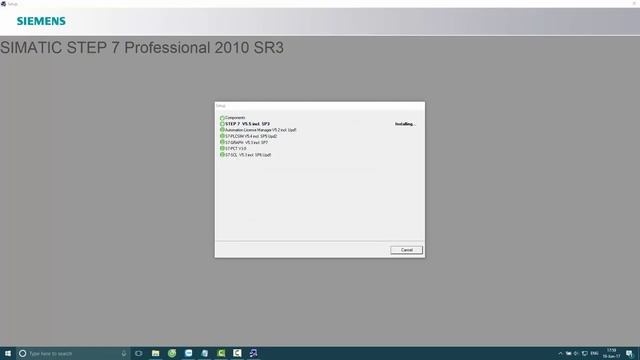This screenshot has height=360, width=640.
Task: Click the SIMATIC STEP 7 Professional 2010 SR3 title
Action: pos(142,48)
